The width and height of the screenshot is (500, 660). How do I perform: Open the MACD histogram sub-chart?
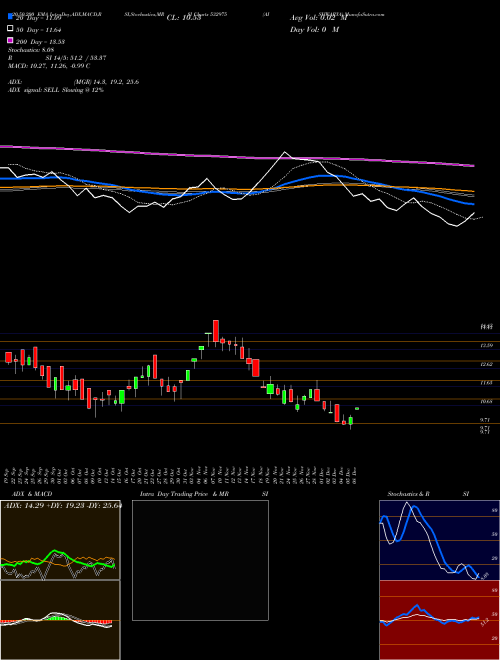[x=60, y=620]
